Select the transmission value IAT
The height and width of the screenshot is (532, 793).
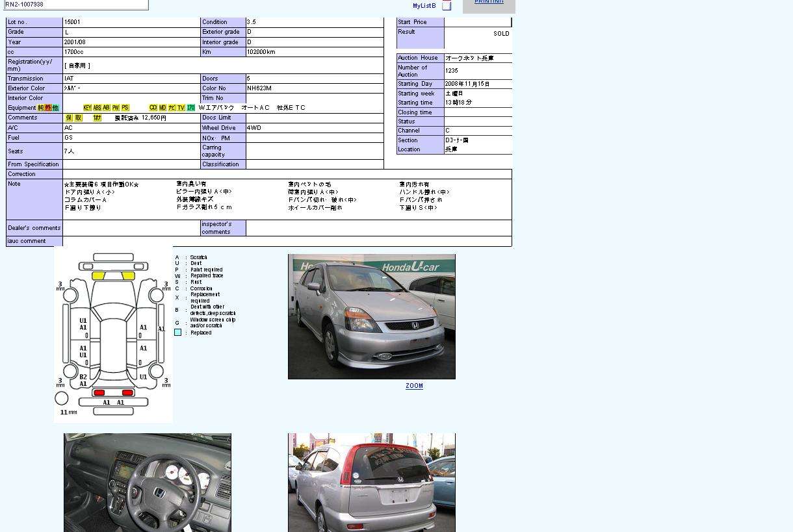click(x=69, y=79)
